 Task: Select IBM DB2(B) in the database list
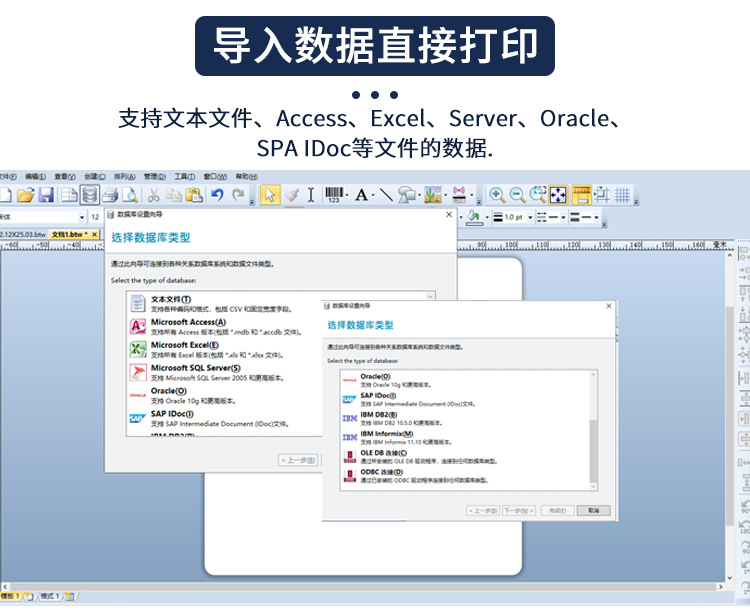click(466, 418)
